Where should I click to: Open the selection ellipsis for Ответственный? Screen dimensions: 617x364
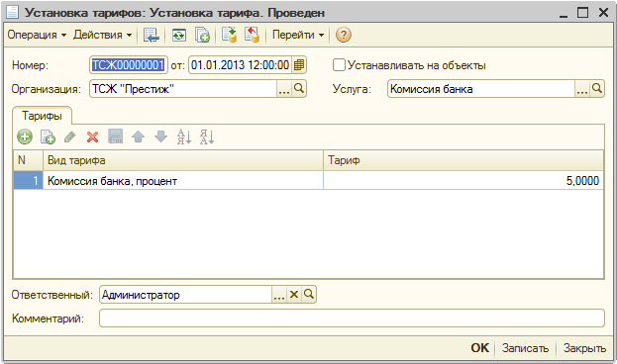tap(279, 295)
